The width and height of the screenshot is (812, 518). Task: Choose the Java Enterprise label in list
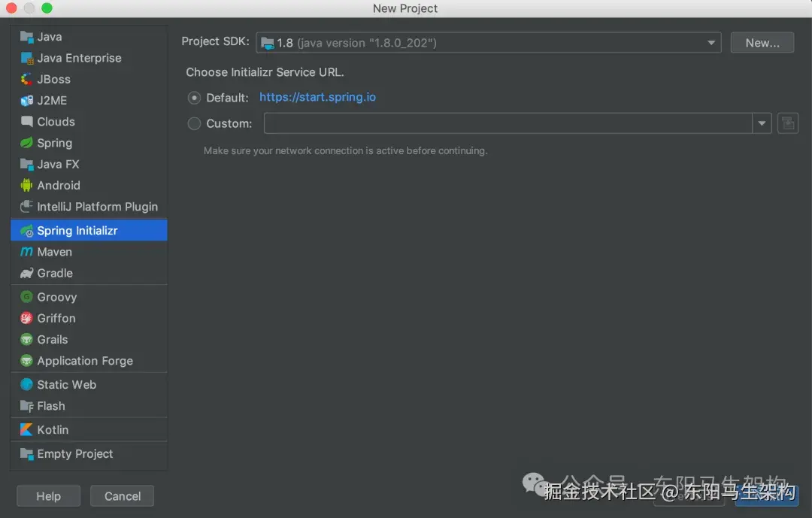(79, 58)
